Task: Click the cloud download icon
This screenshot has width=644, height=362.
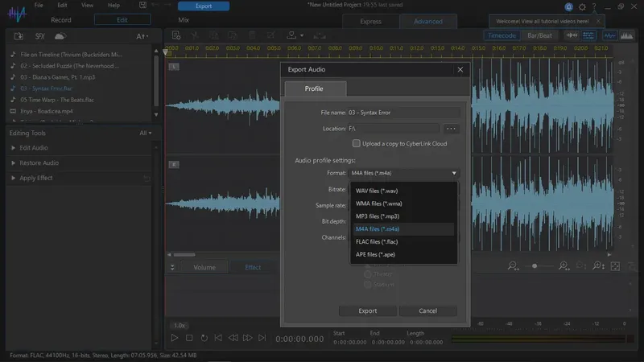Action: pyautogui.click(x=60, y=36)
